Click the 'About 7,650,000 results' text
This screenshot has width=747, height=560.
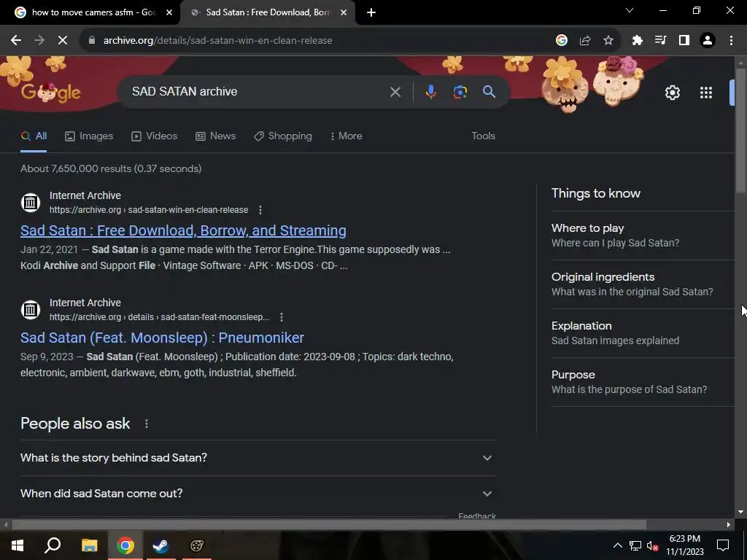(x=111, y=168)
